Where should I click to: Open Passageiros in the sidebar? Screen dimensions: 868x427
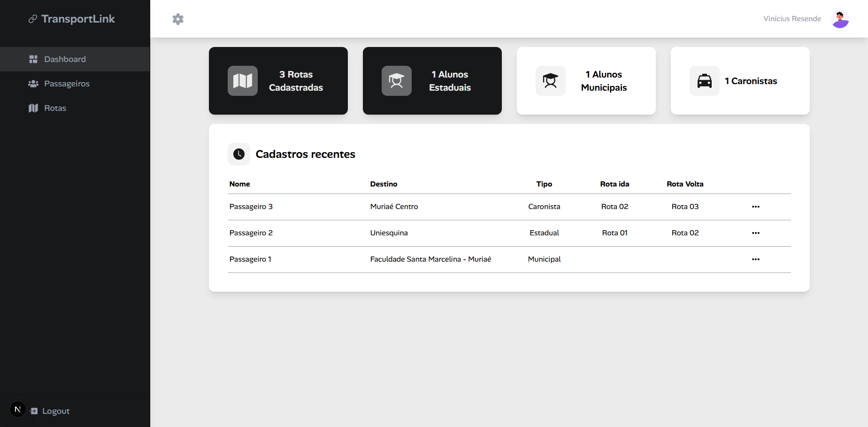[67, 84]
